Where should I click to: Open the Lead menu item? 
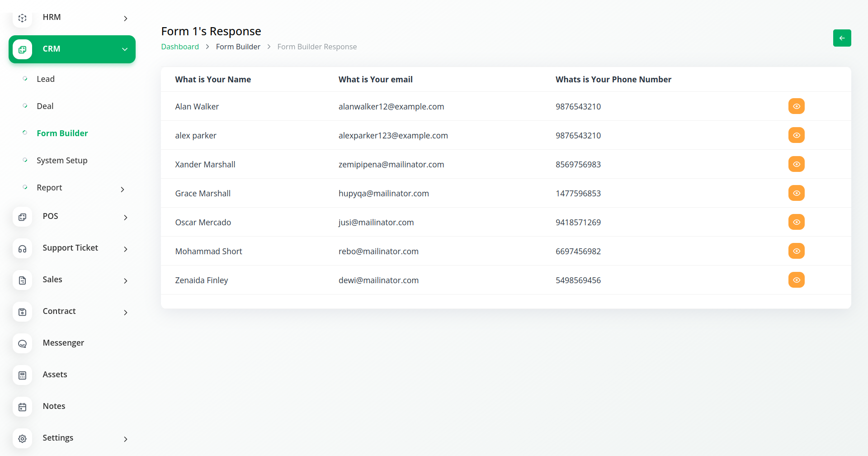click(x=46, y=79)
